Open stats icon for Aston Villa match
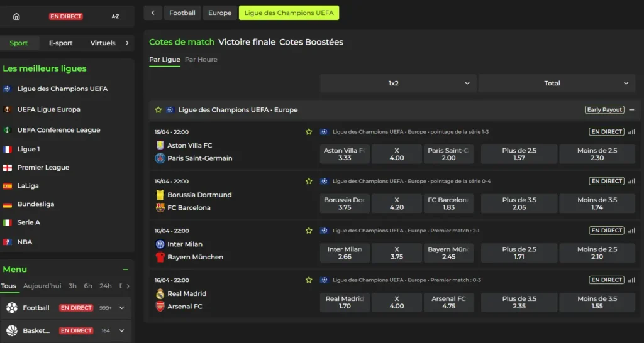The width and height of the screenshot is (644, 343). pos(631,132)
